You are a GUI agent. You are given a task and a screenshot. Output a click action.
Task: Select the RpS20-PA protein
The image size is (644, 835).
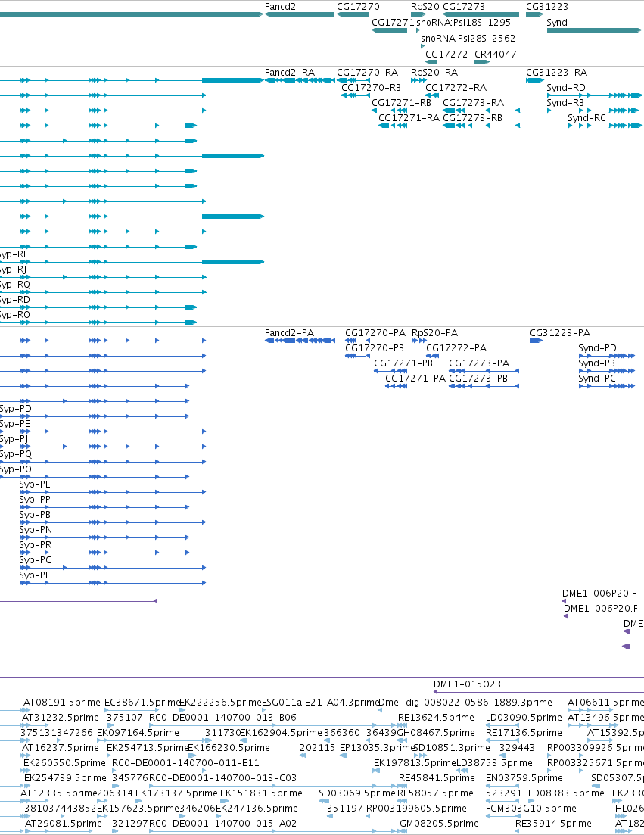pos(419,341)
